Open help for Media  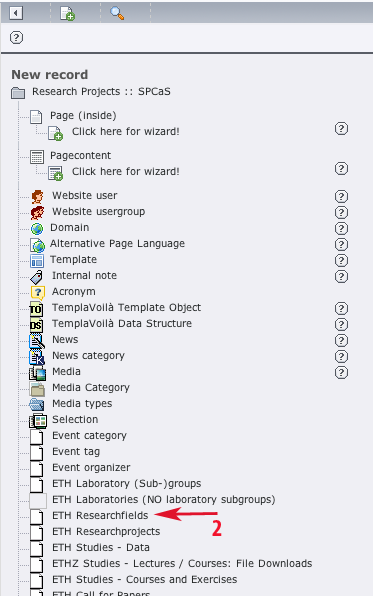tap(341, 372)
